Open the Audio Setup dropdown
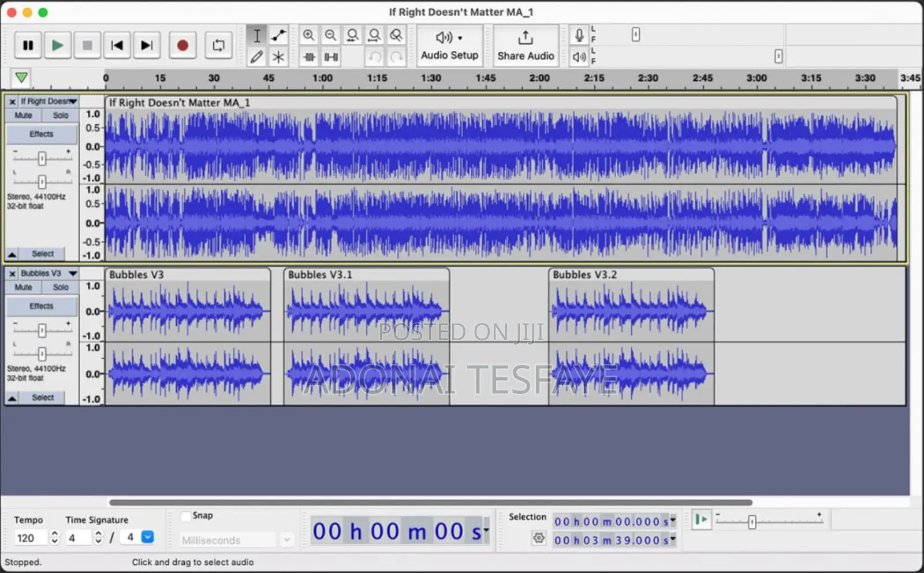The image size is (924, 573). (x=450, y=46)
